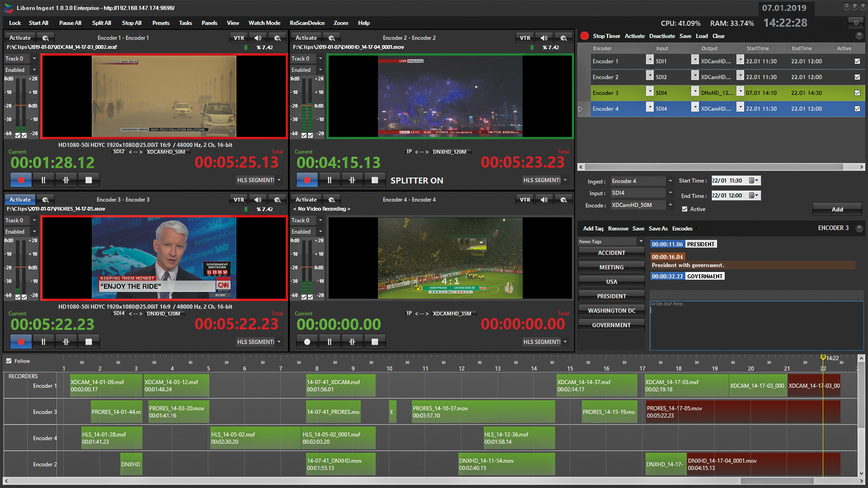
Task: Click Encoder 3 record button
Action: click(x=21, y=342)
